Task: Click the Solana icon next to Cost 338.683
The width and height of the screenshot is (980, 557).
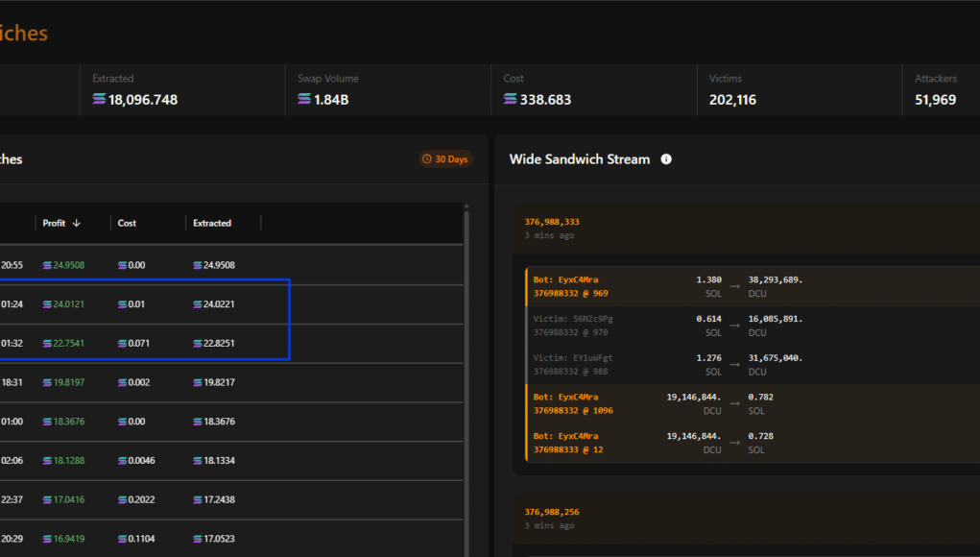Action: pos(510,100)
